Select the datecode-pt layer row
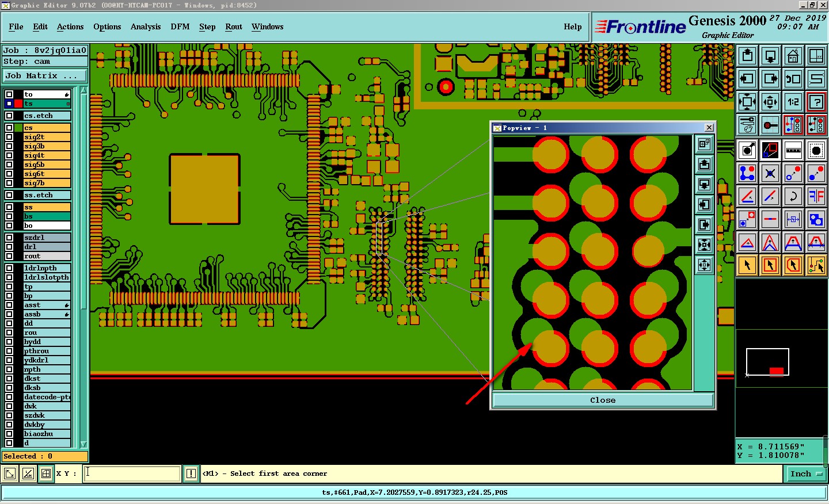This screenshot has width=829, height=504. (x=47, y=397)
